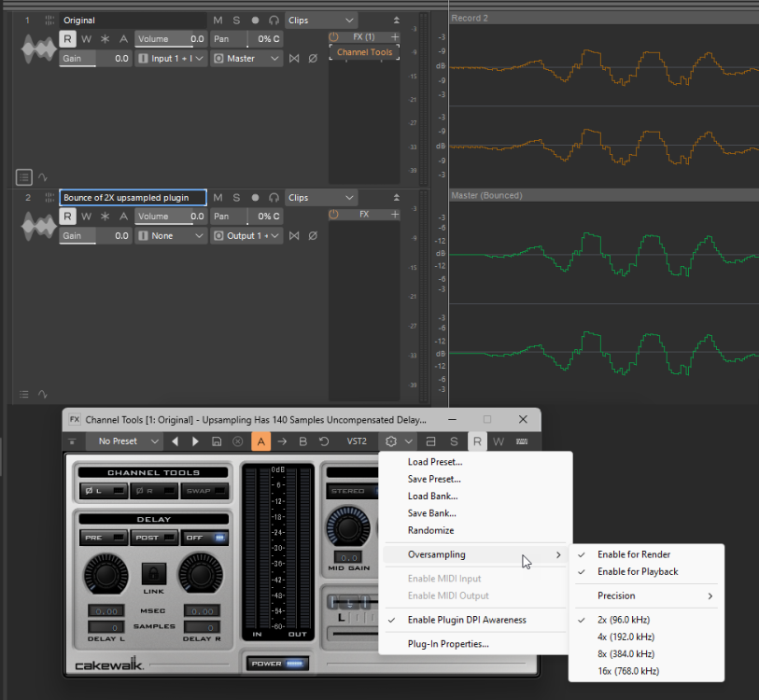Toggle stereo interleave on Original track
The height and width of the screenshot is (700, 759).
(294, 59)
